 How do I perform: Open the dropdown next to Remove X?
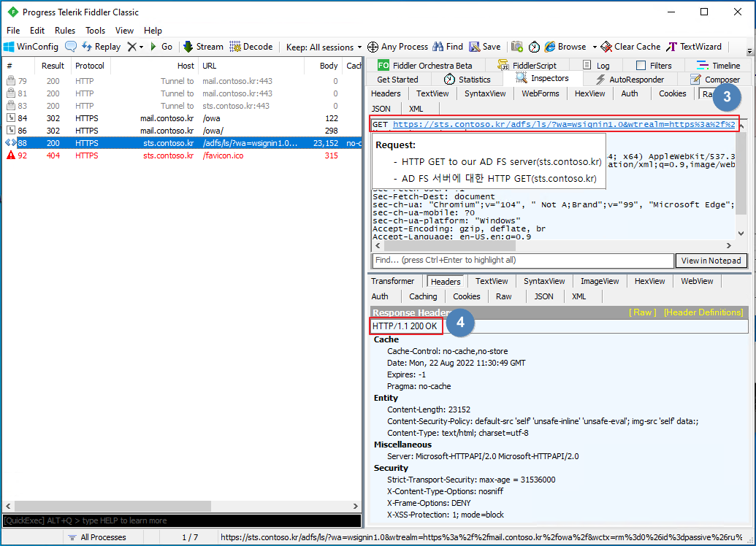point(141,47)
